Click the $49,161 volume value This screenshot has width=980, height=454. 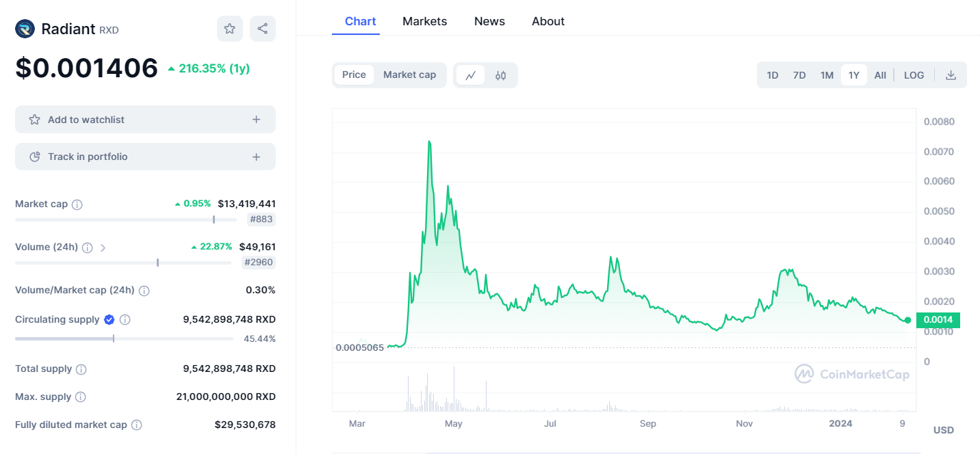[x=257, y=247]
